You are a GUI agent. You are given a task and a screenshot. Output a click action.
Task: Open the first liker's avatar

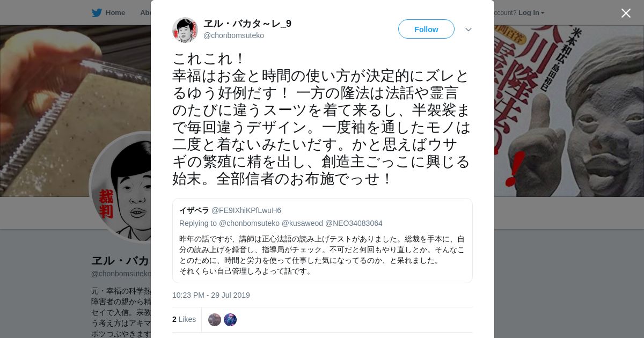pyautogui.click(x=215, y=320)
